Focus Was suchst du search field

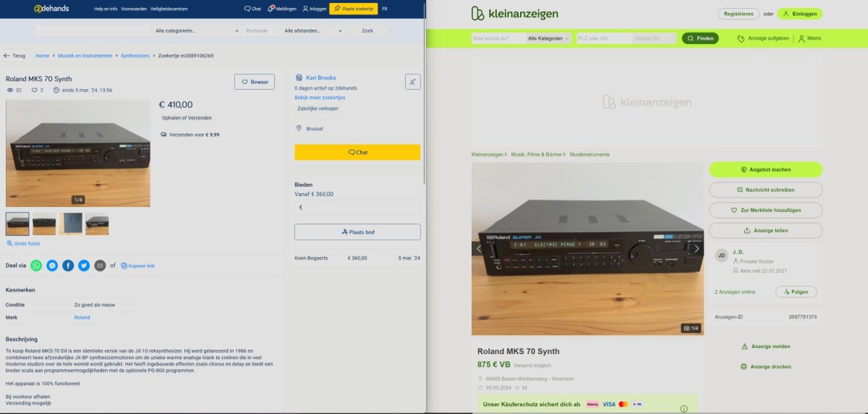(x=498, y=38)
